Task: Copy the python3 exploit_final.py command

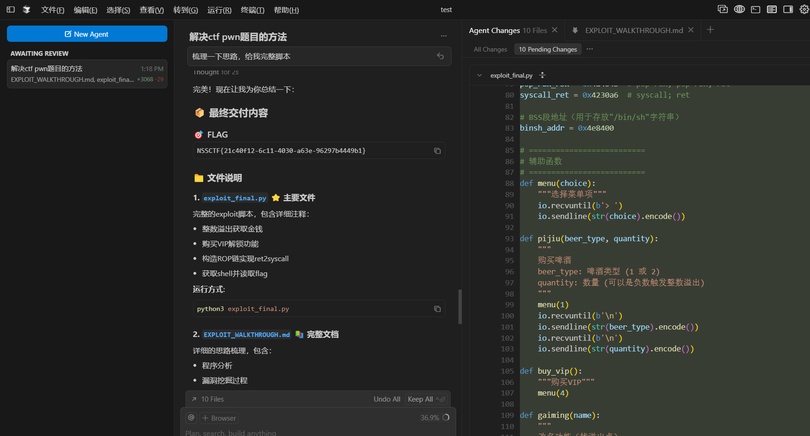Action: (x=437, y=309)
